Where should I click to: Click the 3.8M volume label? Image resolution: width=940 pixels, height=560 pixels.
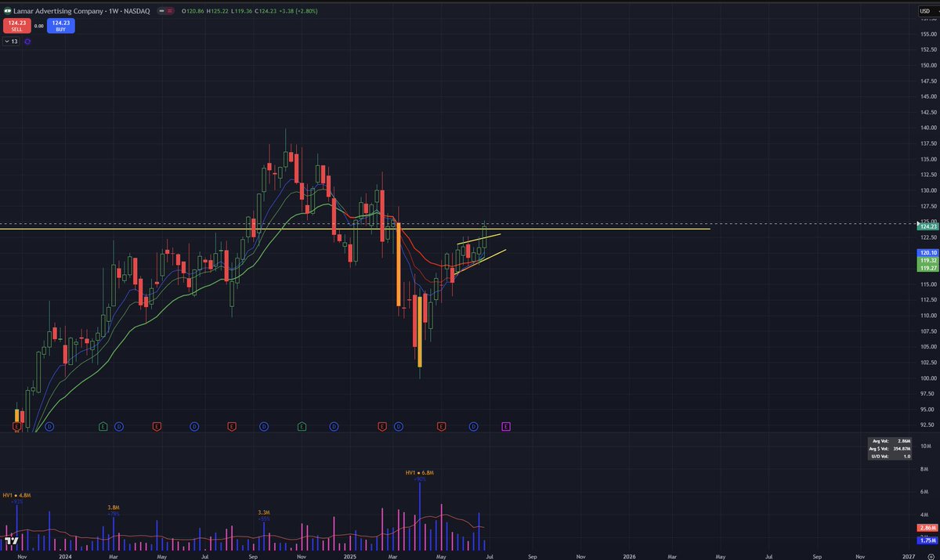click(114, 508)
